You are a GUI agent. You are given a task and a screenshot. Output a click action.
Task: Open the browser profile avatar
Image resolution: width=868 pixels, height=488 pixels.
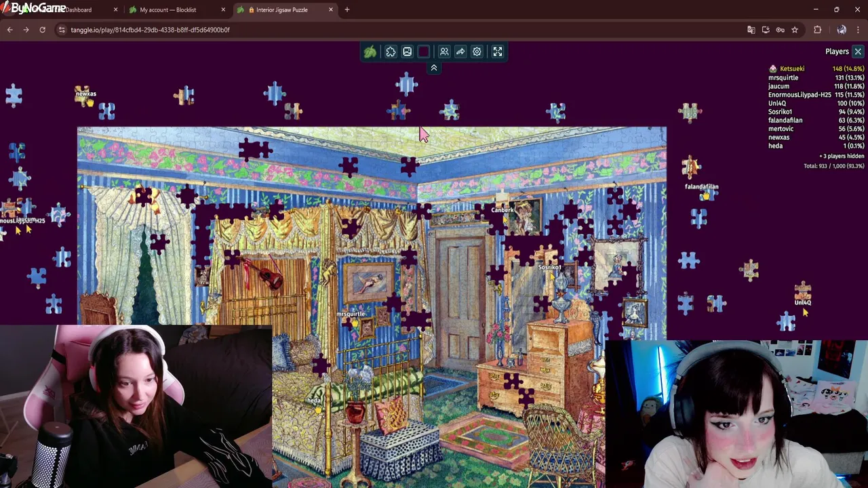click(x=842, y=30)
